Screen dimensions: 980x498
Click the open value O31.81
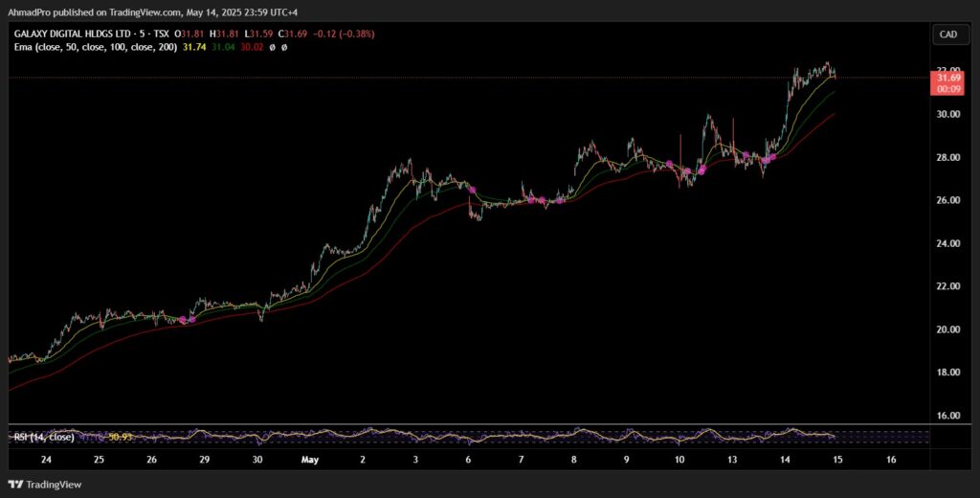coord(190,34)
